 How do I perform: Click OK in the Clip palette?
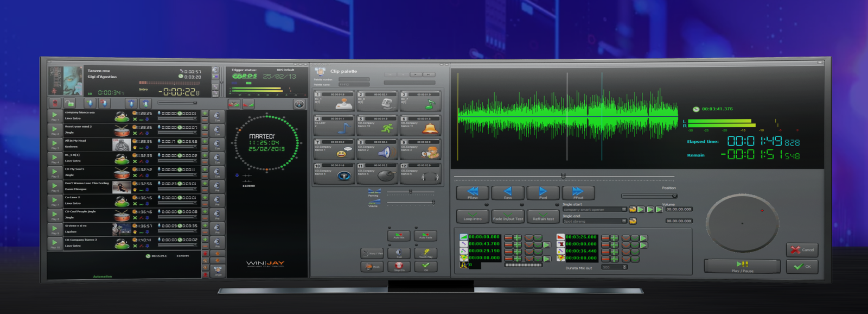point(426,266)
